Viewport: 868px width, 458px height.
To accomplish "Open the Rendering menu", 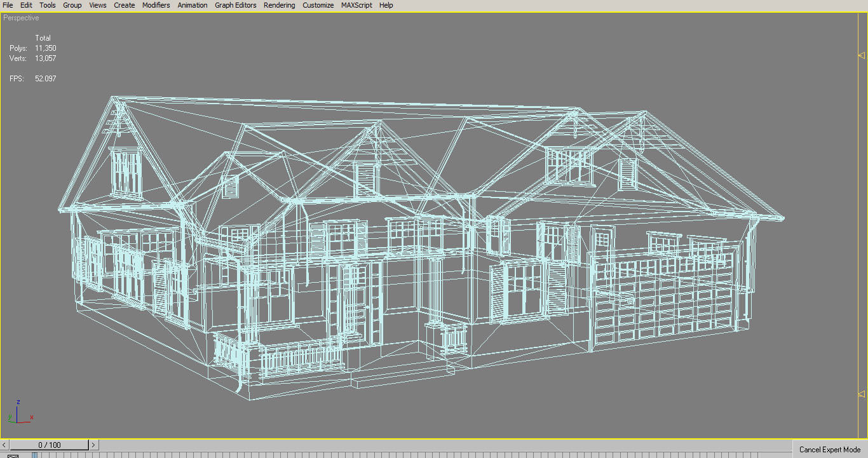I will click(x=280, y=5).
